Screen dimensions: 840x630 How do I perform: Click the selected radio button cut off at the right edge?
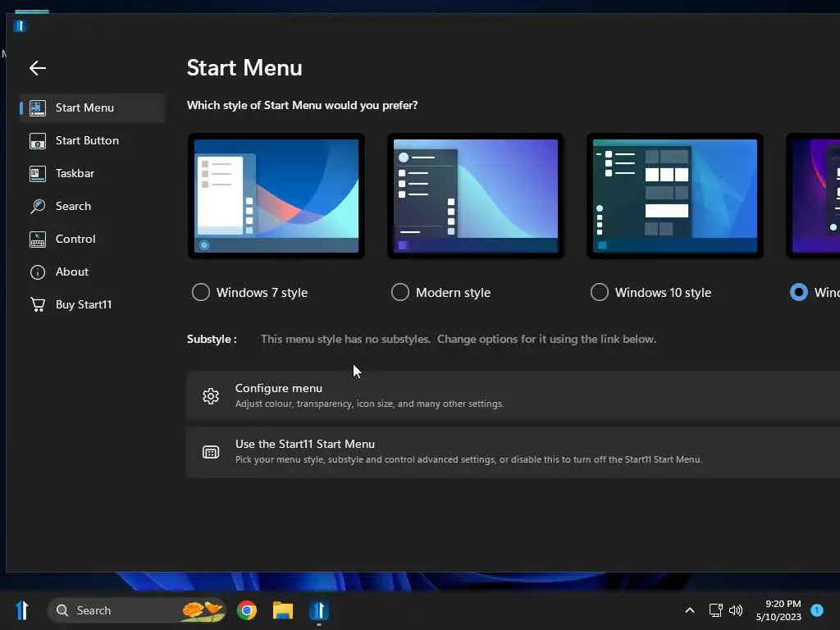[799, 293]
